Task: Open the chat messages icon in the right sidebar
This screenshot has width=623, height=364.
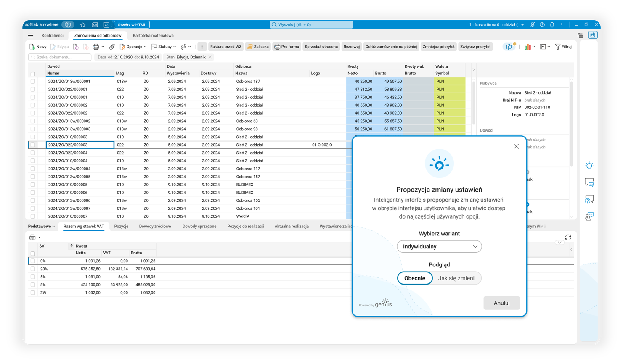Action: [x=589, y=182]
